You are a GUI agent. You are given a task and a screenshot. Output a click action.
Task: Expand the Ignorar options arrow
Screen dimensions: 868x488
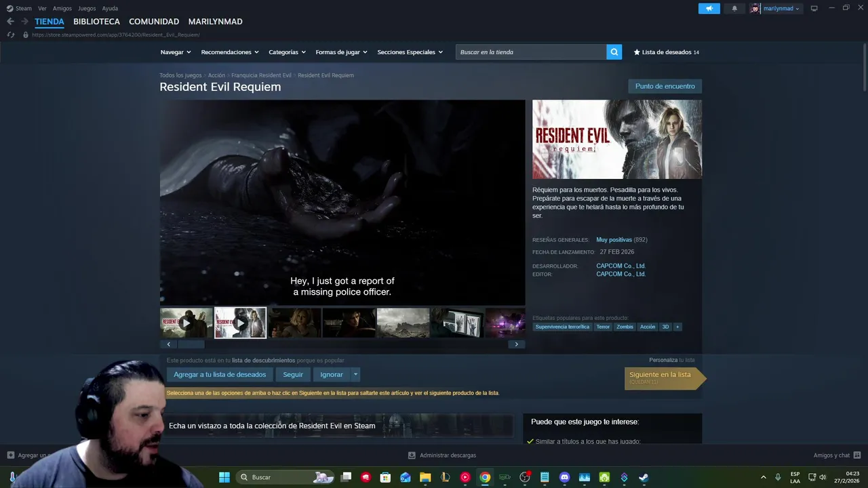coord(355,374)
